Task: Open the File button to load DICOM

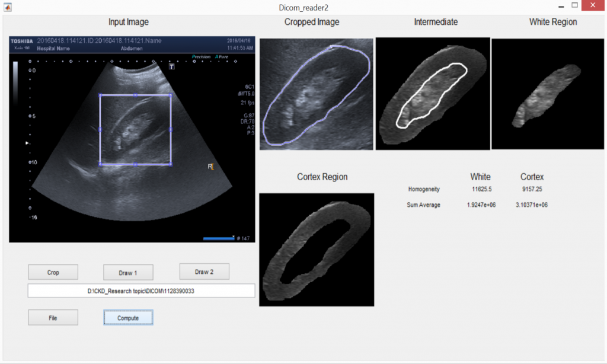Action: tap(53, 318)
